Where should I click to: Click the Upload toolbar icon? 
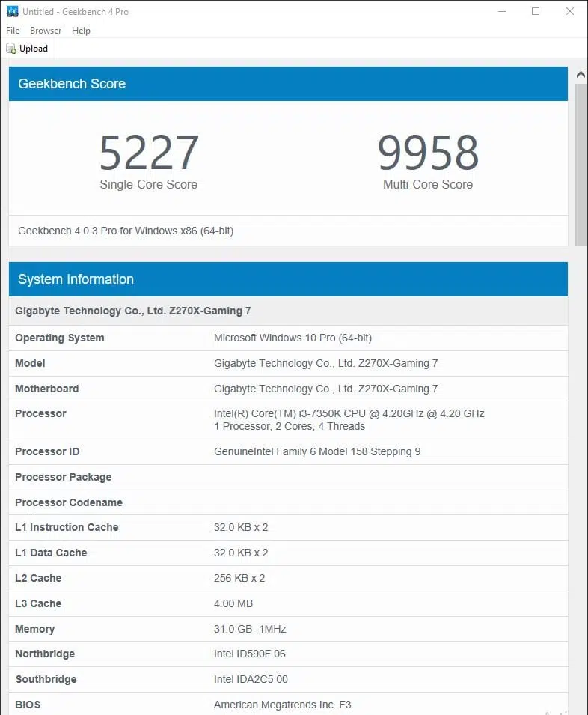pos(11,49)
